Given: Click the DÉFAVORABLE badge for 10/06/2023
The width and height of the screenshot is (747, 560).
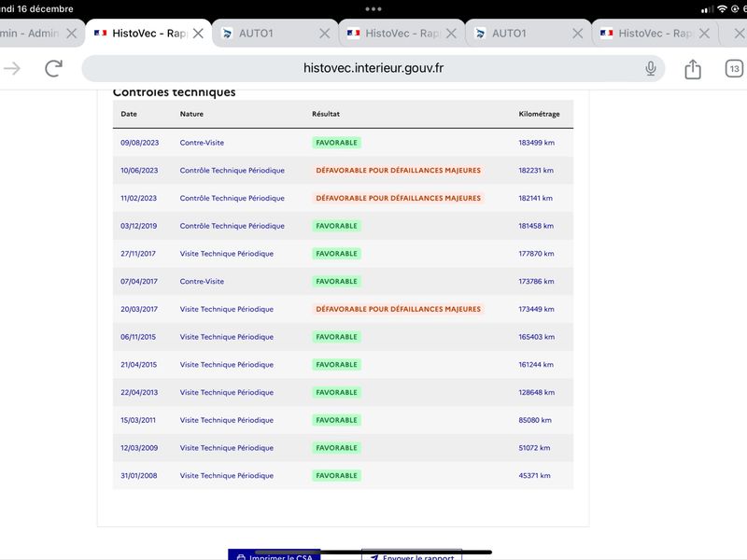Looking at the screenshot, I should (x=399, y=170).
